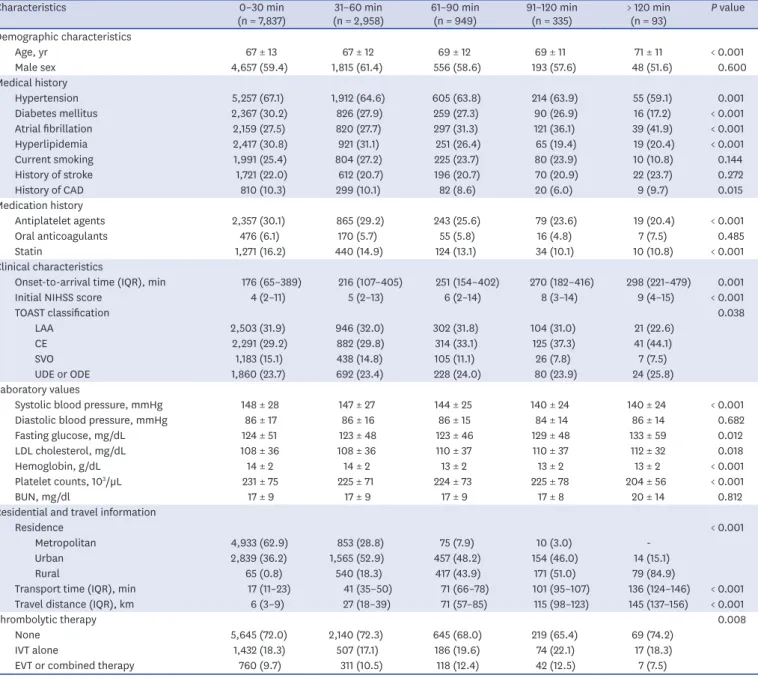The height and width of the screenshot is (678, 758).
Task: Click the 'Statin' row label
Action: (29, 252)
